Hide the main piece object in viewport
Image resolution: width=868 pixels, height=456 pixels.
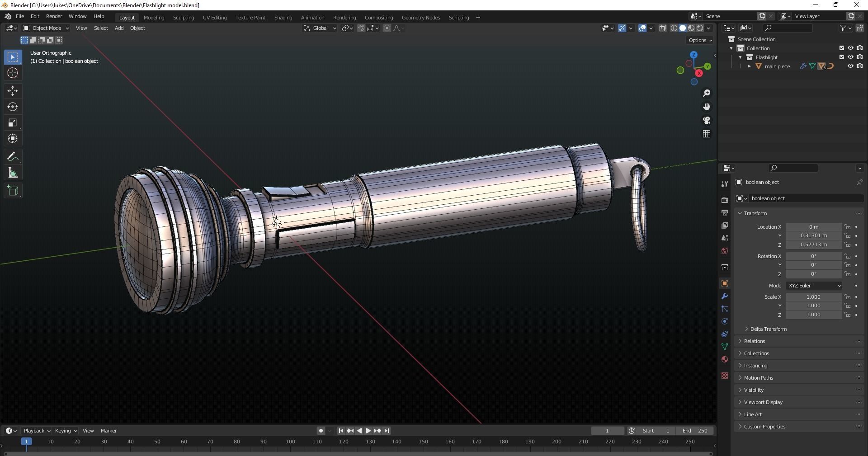(x=850, y=66)
